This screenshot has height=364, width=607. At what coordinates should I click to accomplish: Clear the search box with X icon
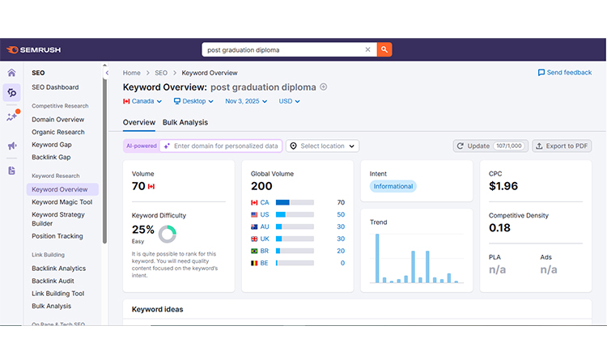367,49
